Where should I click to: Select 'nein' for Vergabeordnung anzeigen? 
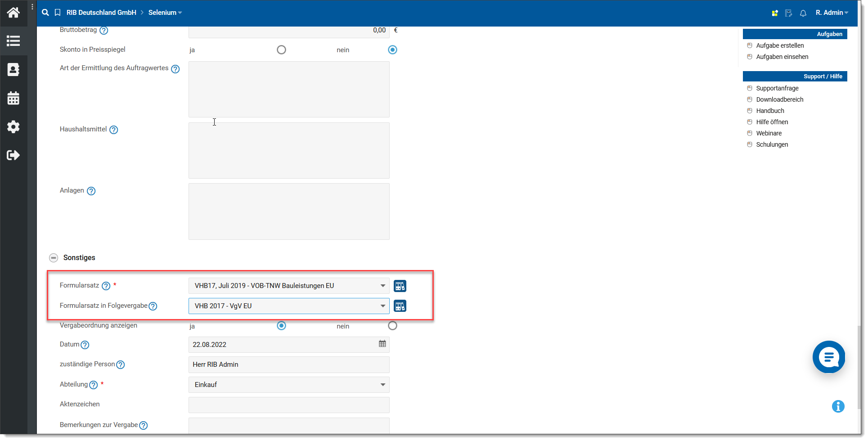[x=392, y=326]
